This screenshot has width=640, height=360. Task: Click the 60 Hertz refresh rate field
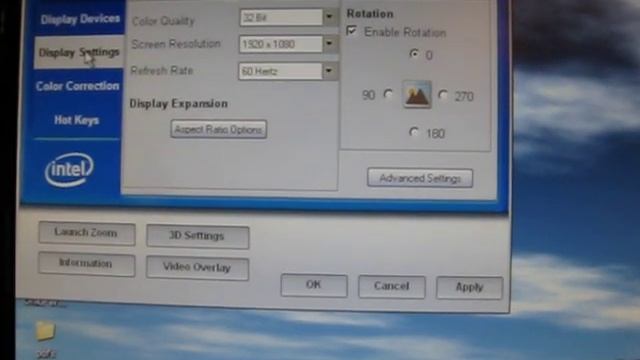pos(280,71)
